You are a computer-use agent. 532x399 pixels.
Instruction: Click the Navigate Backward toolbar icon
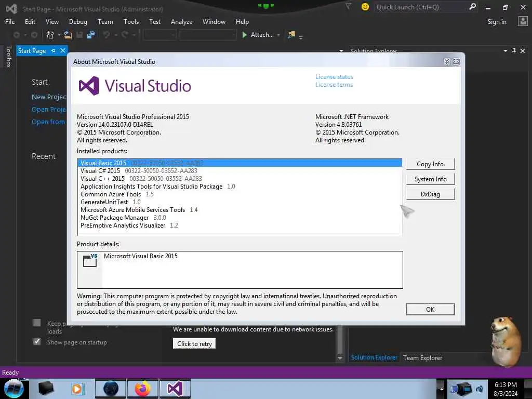point(16,35)
